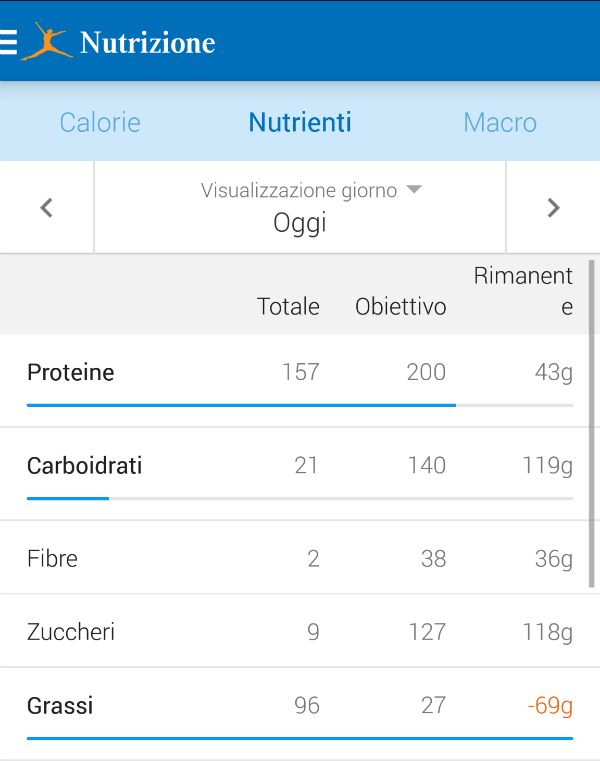Tap the Oggi date label
The height and width of the screenshot is (761, 600).
click(x=300, y=223)
